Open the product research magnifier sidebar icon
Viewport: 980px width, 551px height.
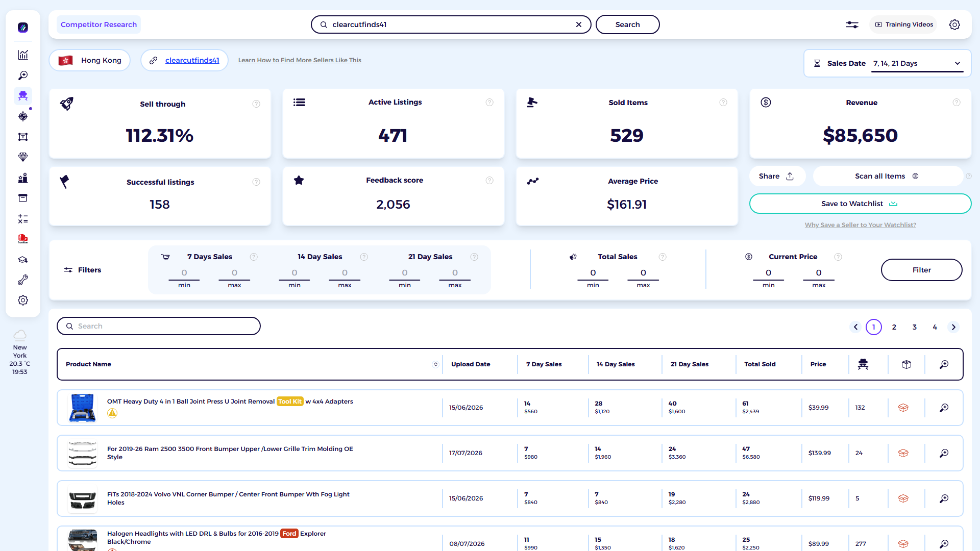[x=23, y=76]
